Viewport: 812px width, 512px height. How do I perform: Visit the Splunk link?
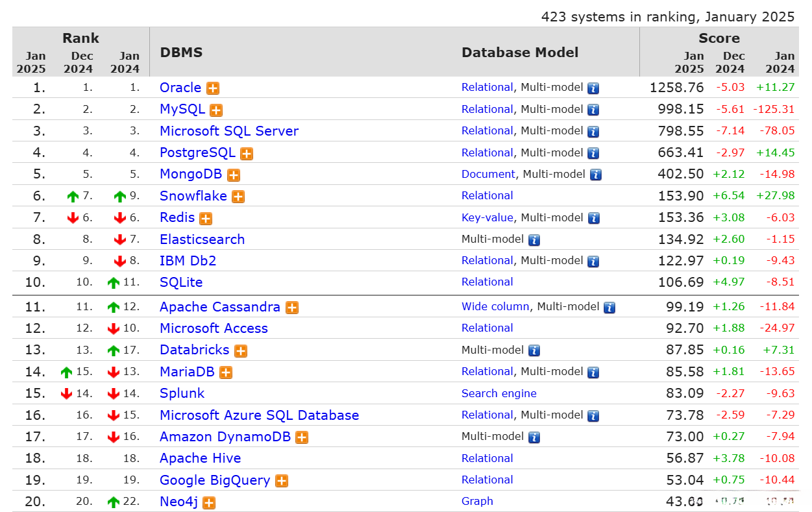182,393
